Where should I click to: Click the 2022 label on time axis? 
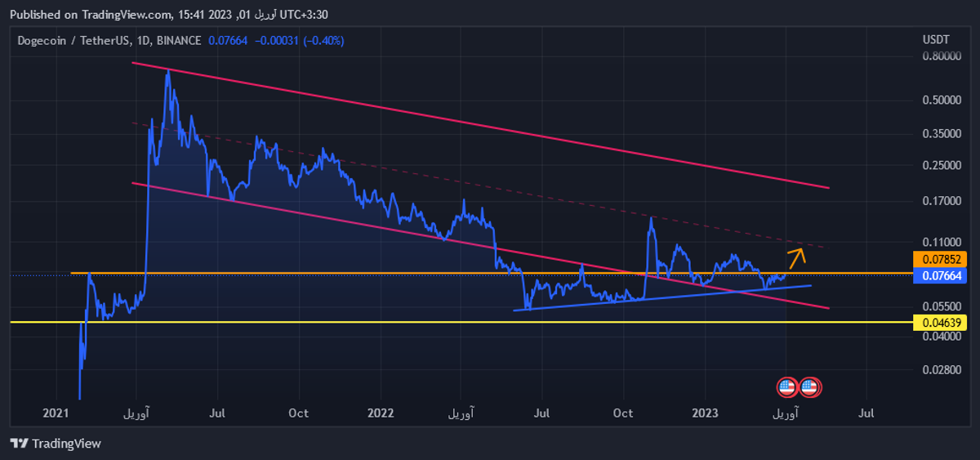pyautogui.click(x=380, y=413)
